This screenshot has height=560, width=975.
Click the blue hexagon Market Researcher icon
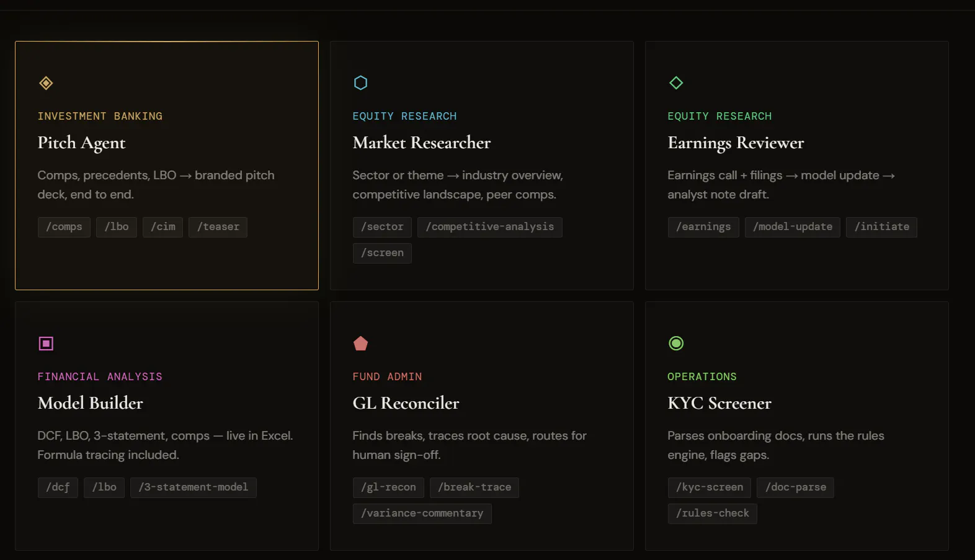(360, 83)
